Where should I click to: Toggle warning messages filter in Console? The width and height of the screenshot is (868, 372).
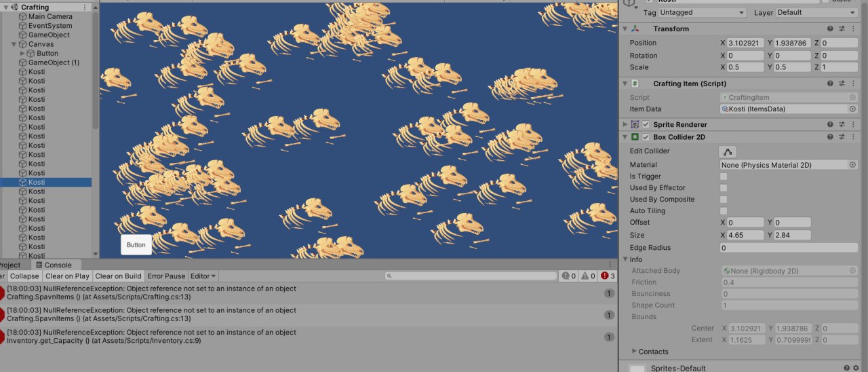coord(588,276)
